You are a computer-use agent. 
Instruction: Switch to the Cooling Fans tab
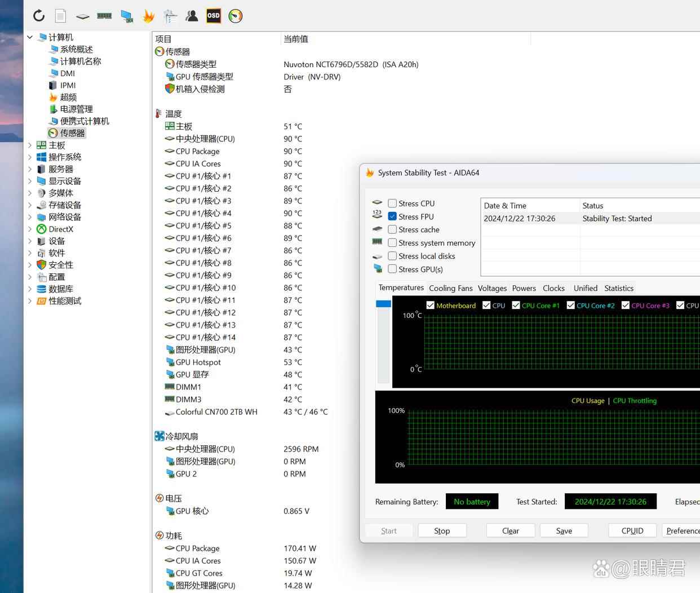(x=451, y=288)
